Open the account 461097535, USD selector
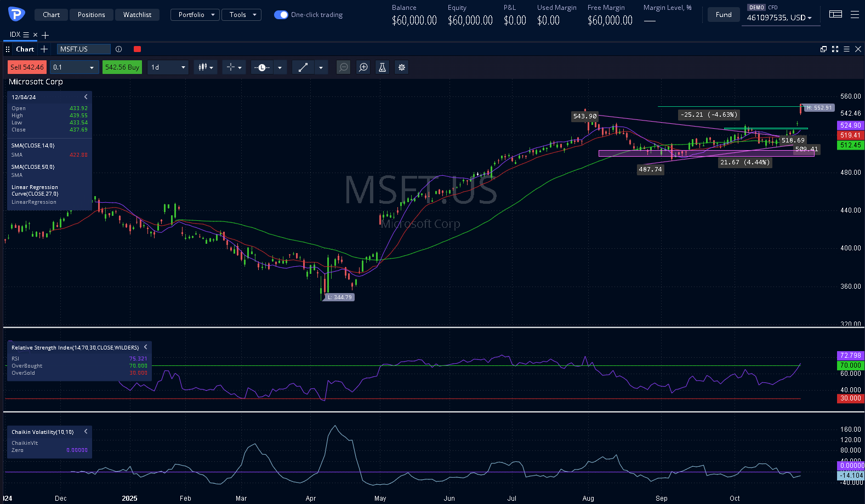The image size is (865, 504). 779,18
